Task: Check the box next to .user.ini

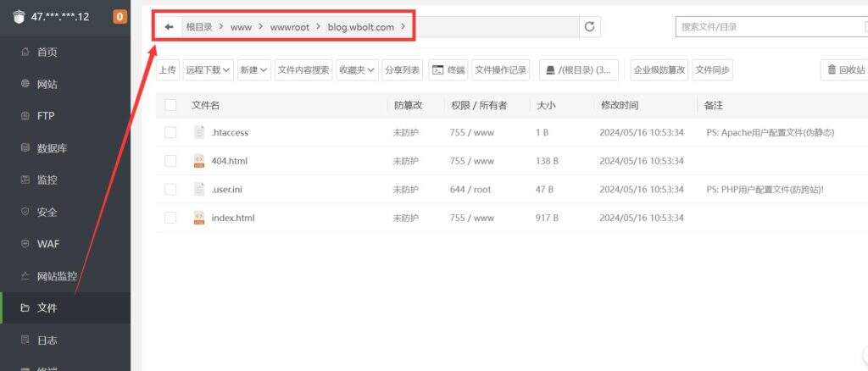Action: [170, 189]
